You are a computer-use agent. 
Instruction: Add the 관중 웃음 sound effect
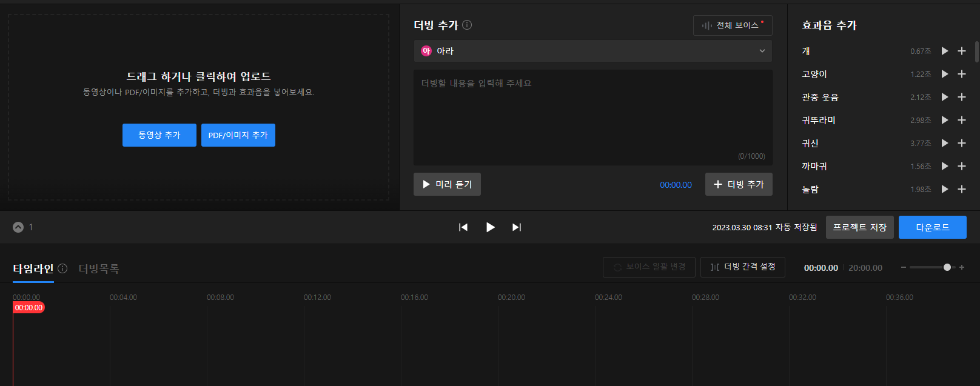(x=962, y=97)
